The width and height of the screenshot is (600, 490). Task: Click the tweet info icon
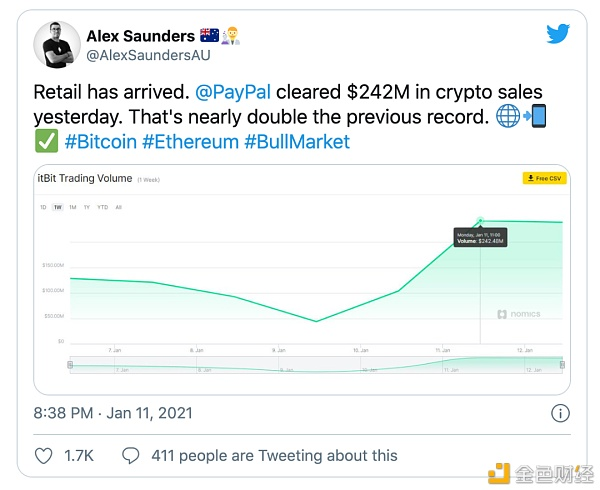(561, 412)
